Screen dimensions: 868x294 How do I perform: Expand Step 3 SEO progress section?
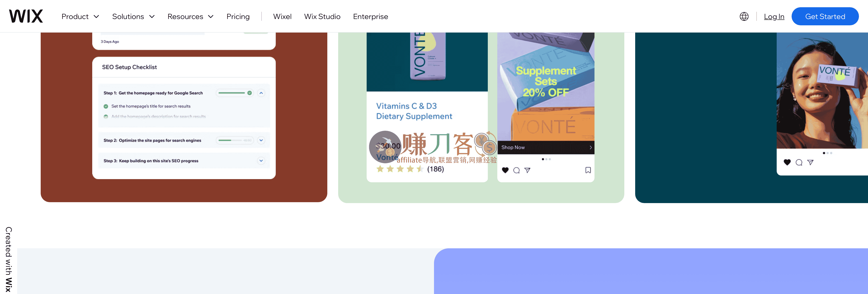(261, 161)
